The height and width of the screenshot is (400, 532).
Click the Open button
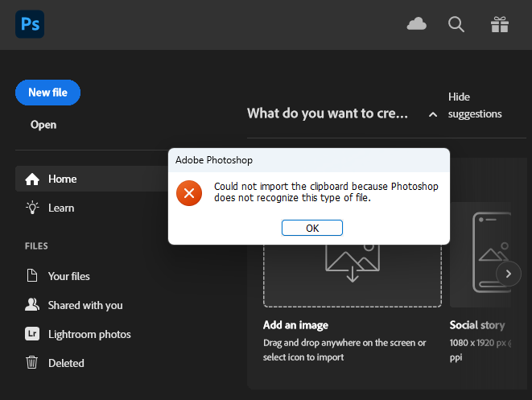point(43,125)
